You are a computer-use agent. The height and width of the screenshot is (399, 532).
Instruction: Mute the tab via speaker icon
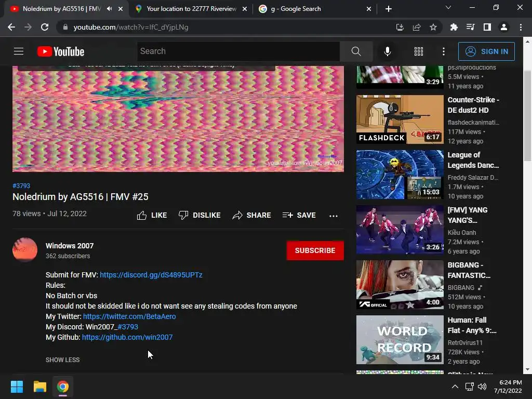[x=109, y=9]
